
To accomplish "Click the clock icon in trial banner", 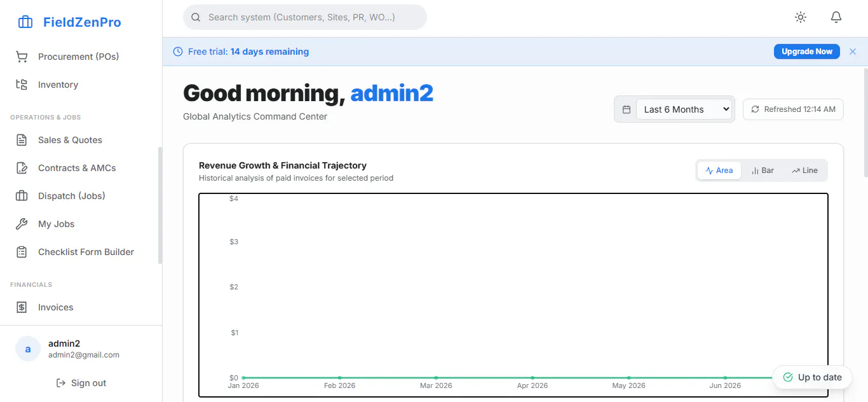I will coord(178,52).
